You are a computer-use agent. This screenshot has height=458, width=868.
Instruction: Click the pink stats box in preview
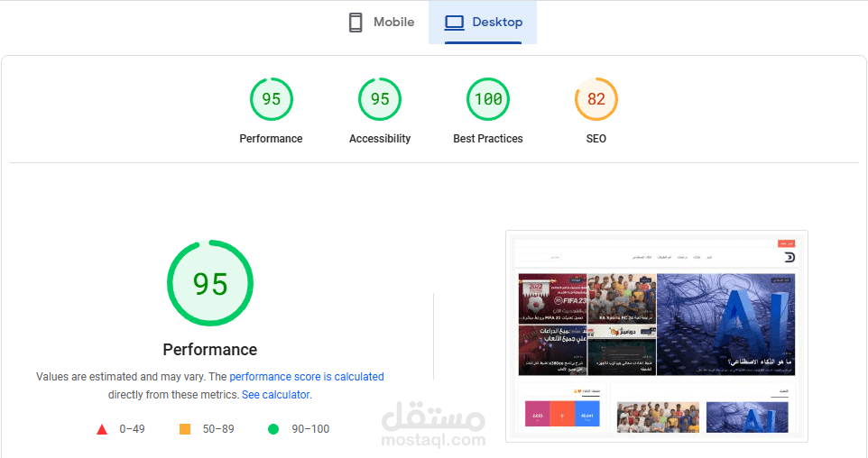click(x=537, y=414)
